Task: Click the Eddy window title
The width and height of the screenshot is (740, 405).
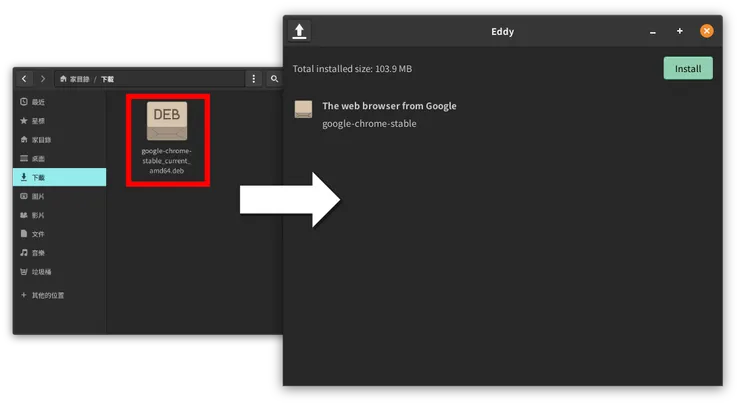Action: (x=502, y=32)
